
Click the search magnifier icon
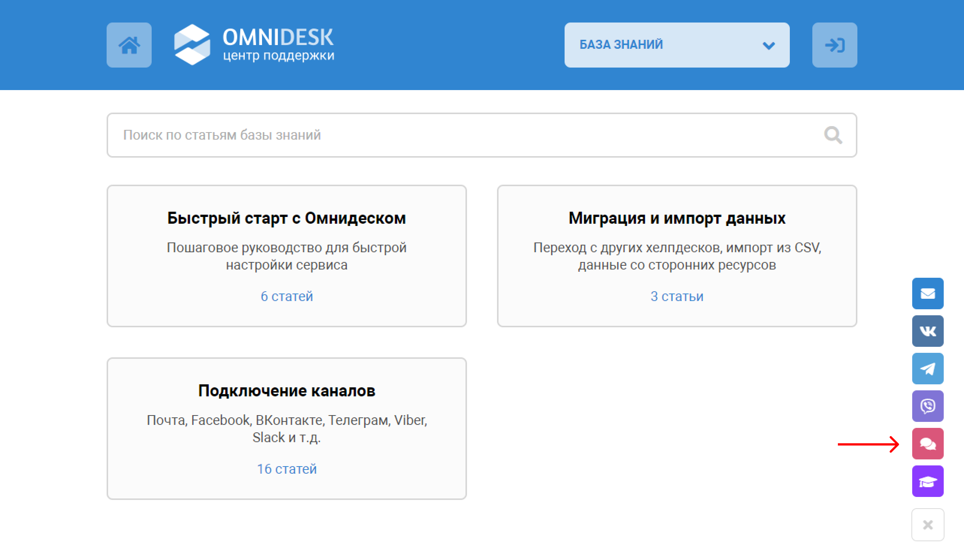pyautogui.click(x=832, y=135)
